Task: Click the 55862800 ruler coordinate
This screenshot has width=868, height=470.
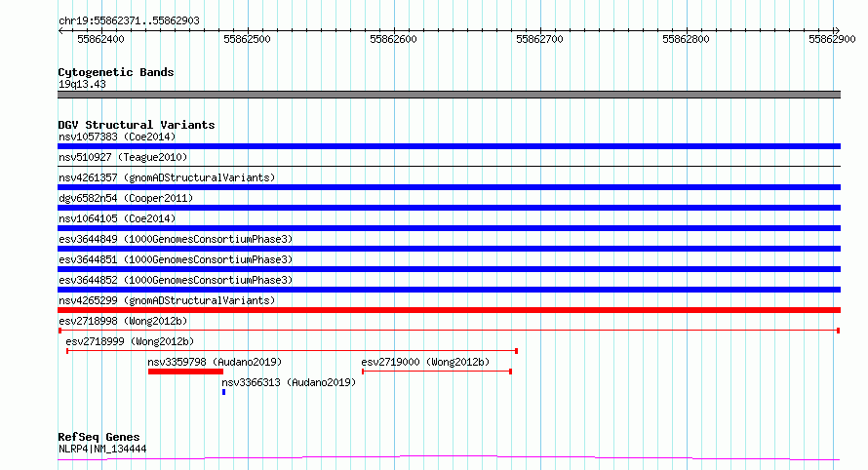Action: 686,39
